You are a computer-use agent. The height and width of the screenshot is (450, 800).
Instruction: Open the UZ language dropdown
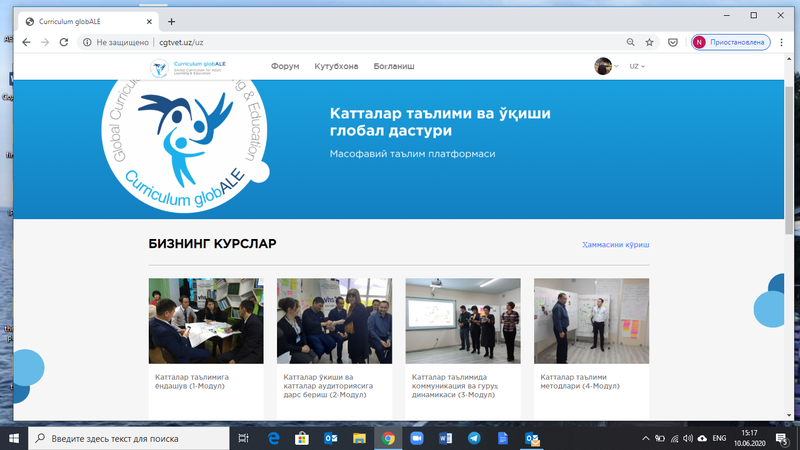point(636,67)
